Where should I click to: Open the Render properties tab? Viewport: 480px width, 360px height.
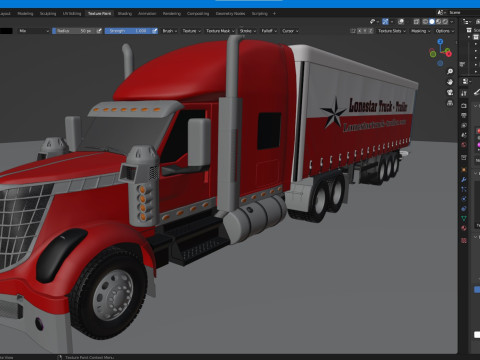pos(464,106)
